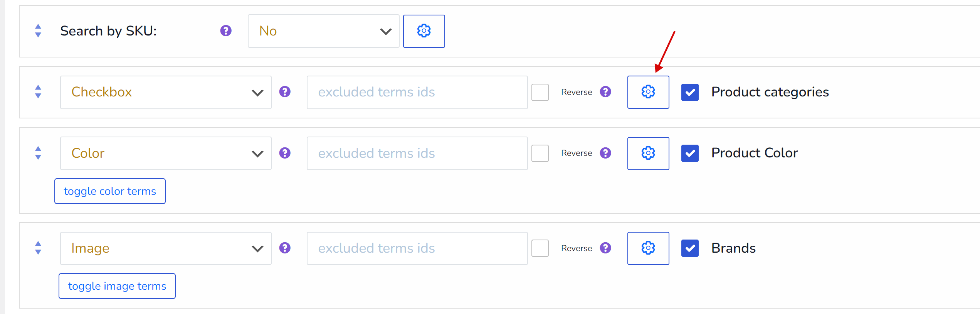Click help icon next to Search by SKU

click(x=226, y=31)
